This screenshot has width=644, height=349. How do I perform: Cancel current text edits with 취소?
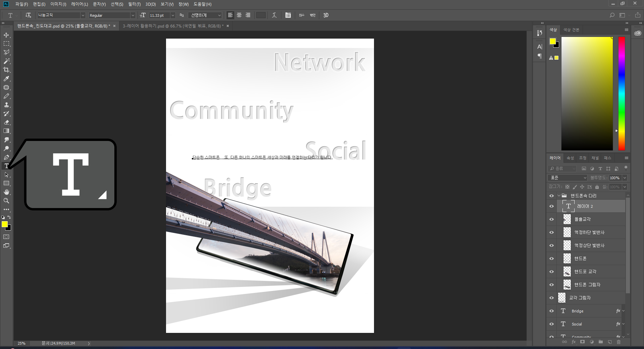pos(302,15)
